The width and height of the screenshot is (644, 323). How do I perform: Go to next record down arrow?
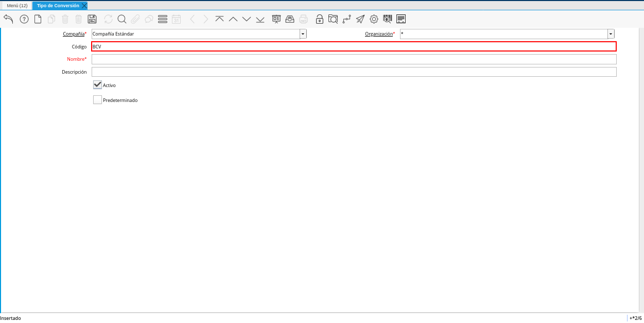click(247, 19)
